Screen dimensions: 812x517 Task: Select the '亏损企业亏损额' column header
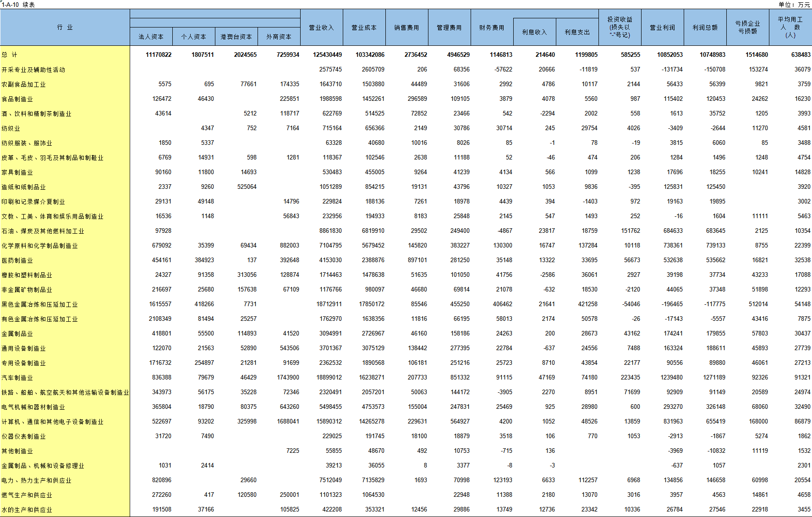click(x=748, y=27)
